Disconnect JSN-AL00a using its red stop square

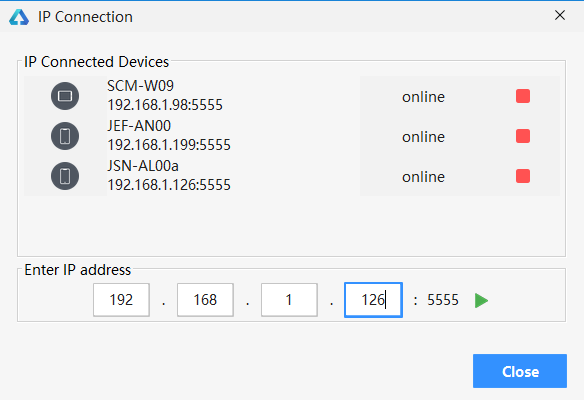[x=523, y=176]
